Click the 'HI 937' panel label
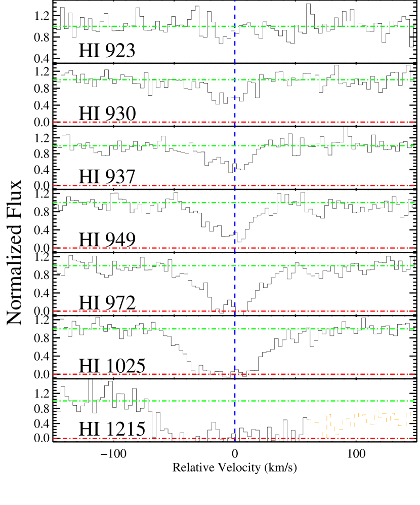 pos(107,177)
